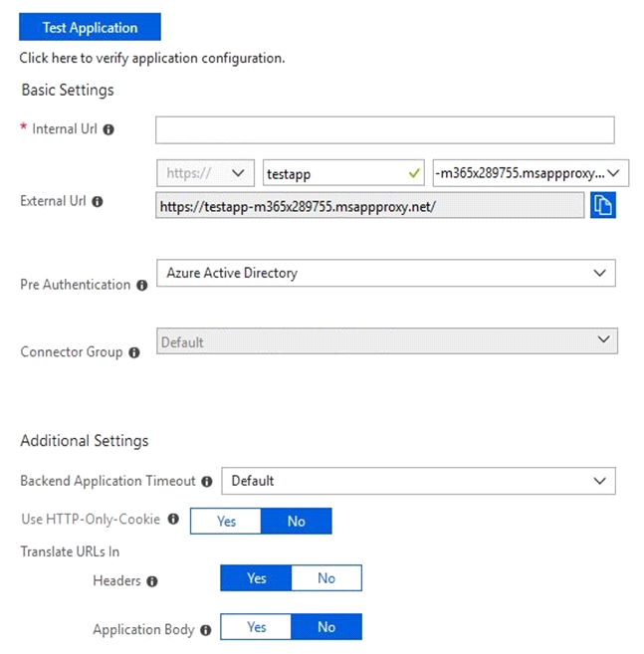This screenshot has height=654, width=644.
Task: Click the Use HTTP-Only-Cookie info icon
Action: pos(173,519)
